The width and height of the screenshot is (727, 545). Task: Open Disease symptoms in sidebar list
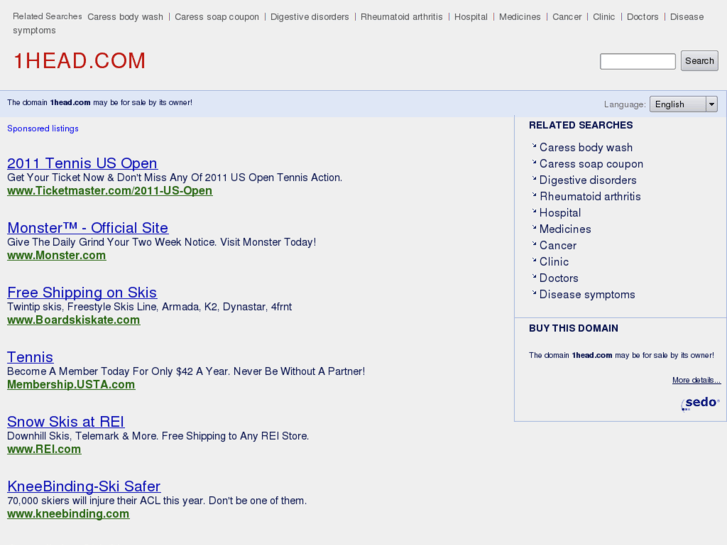tap(587, 295)
